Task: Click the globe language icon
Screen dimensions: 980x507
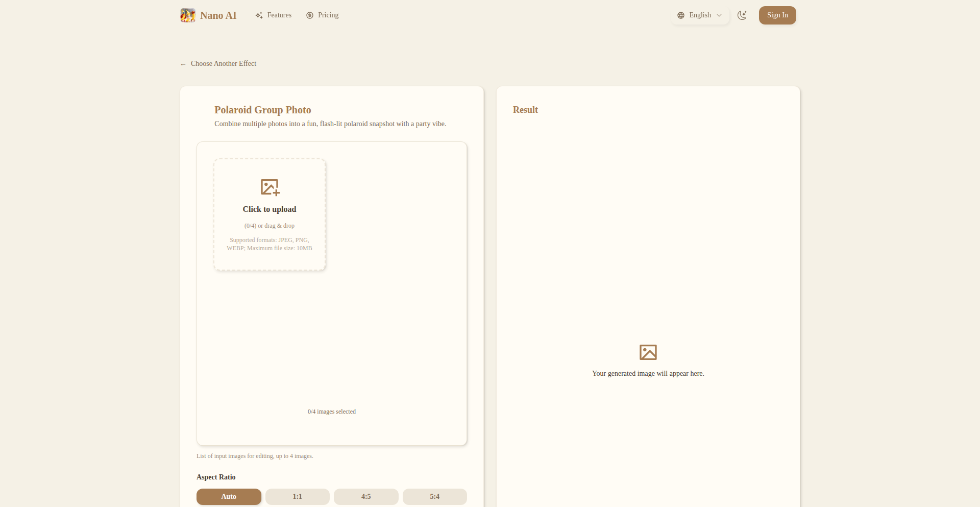Action: click(x=681, y=15)
